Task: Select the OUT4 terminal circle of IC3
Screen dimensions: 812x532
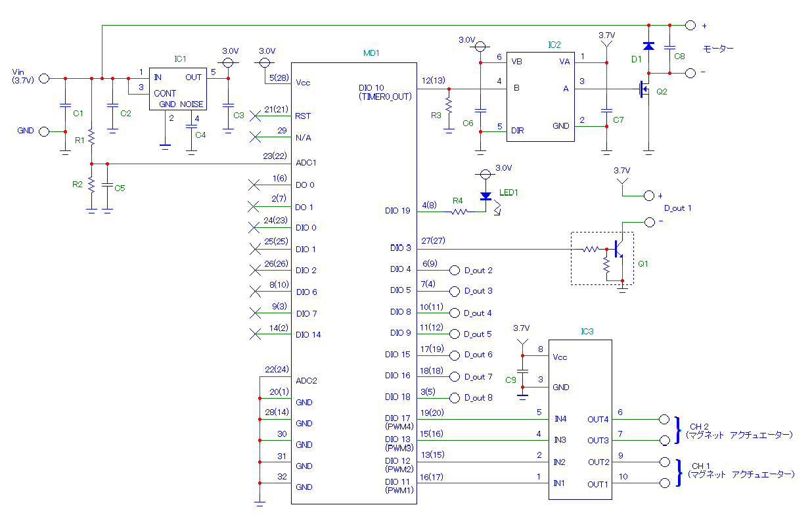Action: [664, 419]
